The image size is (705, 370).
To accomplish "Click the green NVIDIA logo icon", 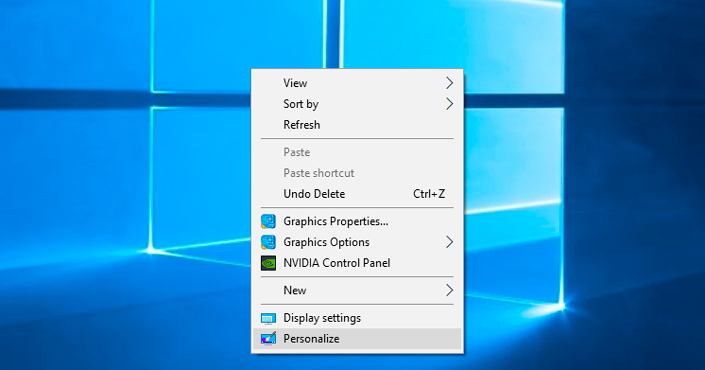I will pos(268,263).
